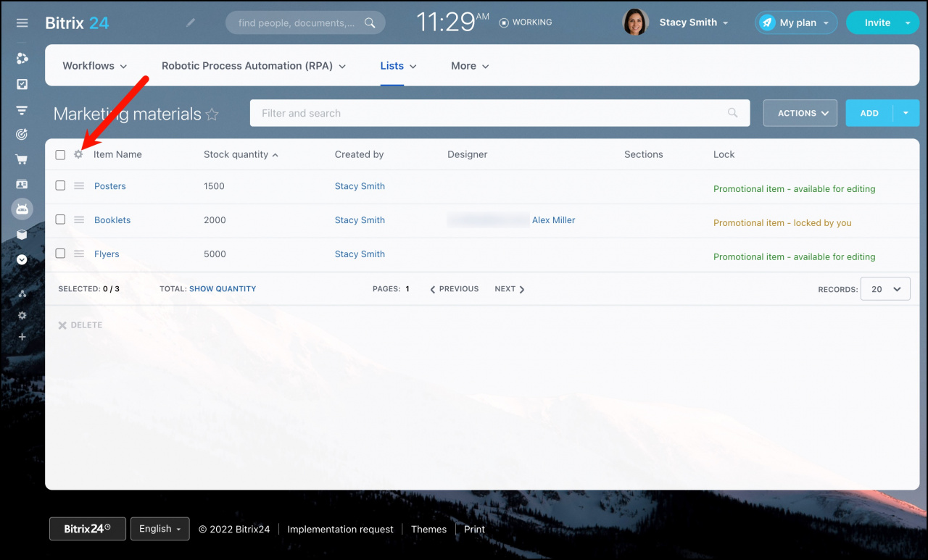The image size is (928, 560).
Task: Open Stacy Smith in Posters row
Action: [x=360, y=186]
